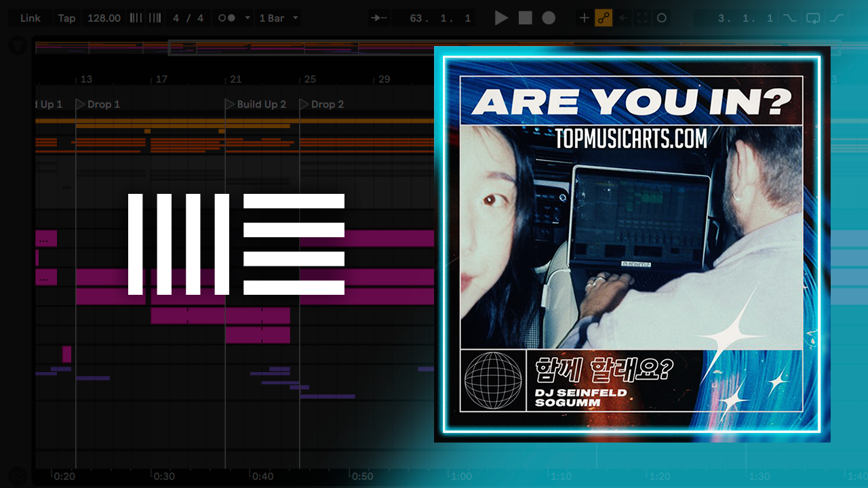Viewport: 868px width, 488px height.
Task: Click the Stop button in transport
Action: (526, 18)
